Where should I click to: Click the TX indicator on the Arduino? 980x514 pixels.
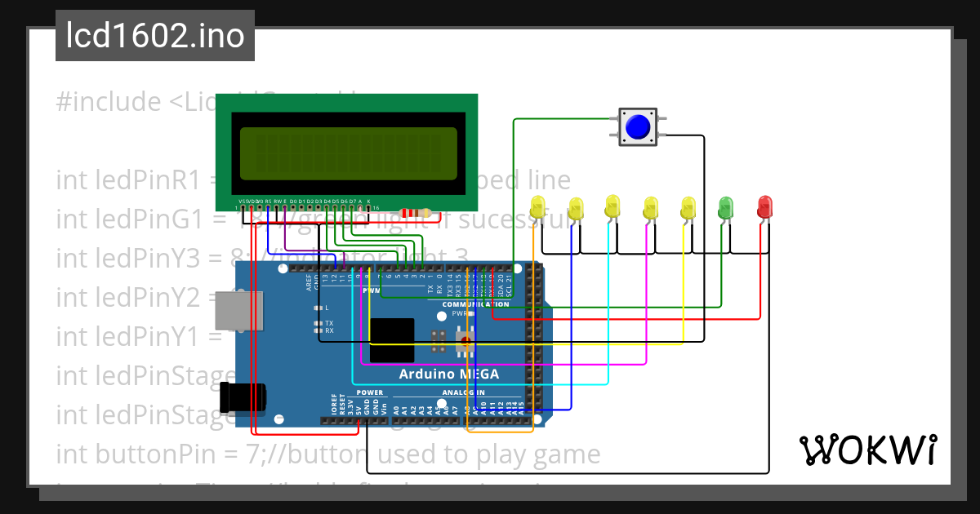[318, 323]
